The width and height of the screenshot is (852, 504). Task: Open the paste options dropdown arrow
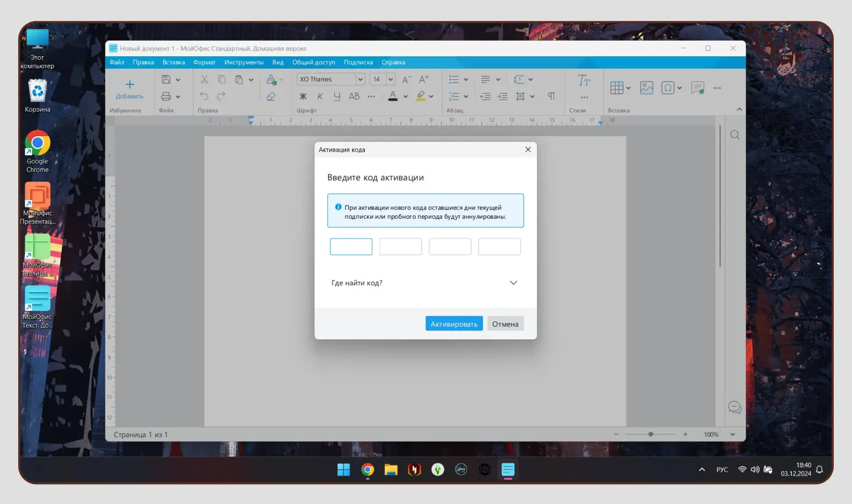(251, 80)
